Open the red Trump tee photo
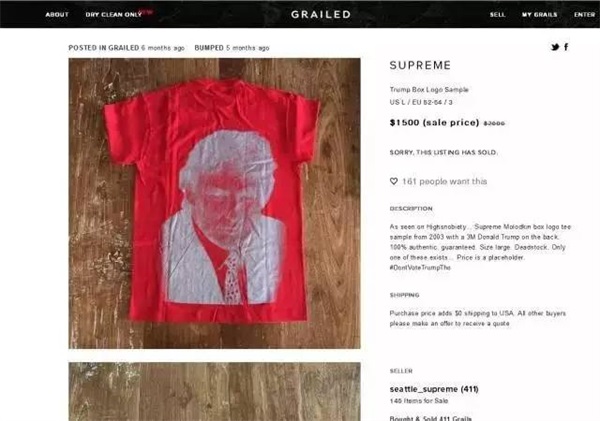The image size is (600, 421). [x=214, y=203]
